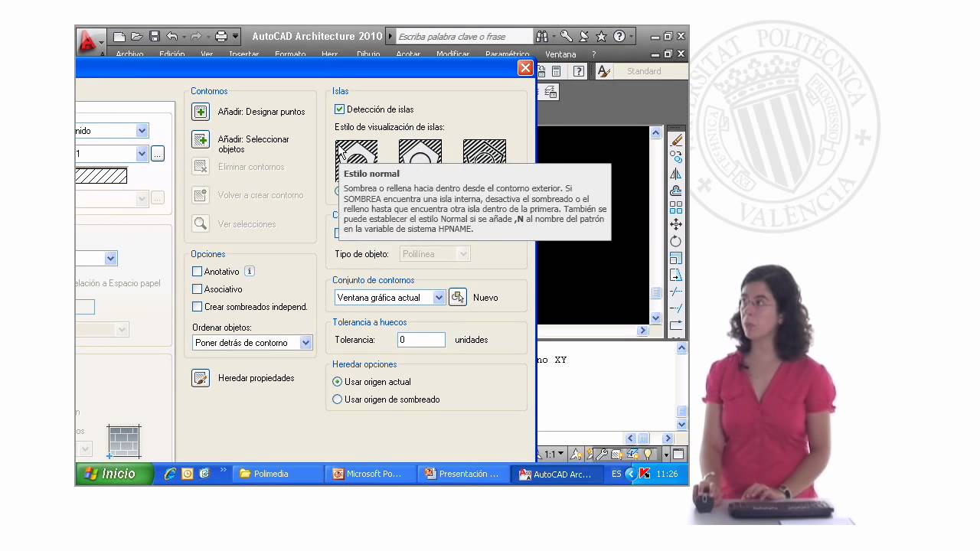This screenshot has width=980, height=551.
Task: Click the Tolerancia input field
Action: [x=421, y=340]
